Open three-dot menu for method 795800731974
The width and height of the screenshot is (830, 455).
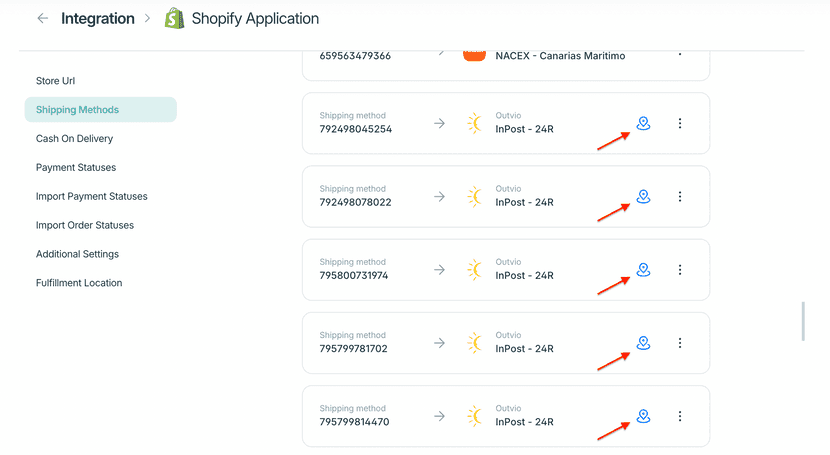click(680, 270)
